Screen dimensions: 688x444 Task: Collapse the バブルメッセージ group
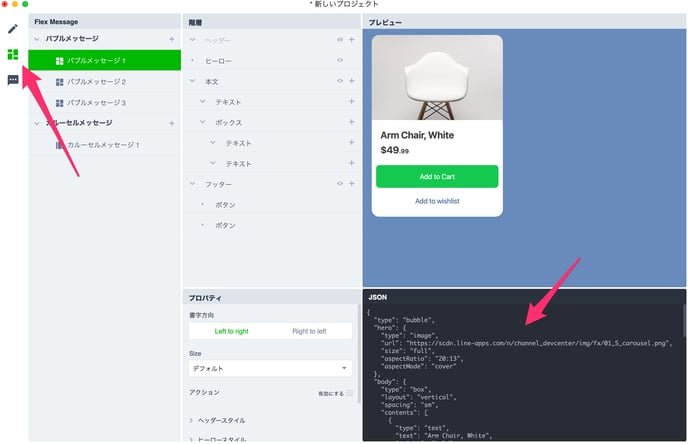37,39
